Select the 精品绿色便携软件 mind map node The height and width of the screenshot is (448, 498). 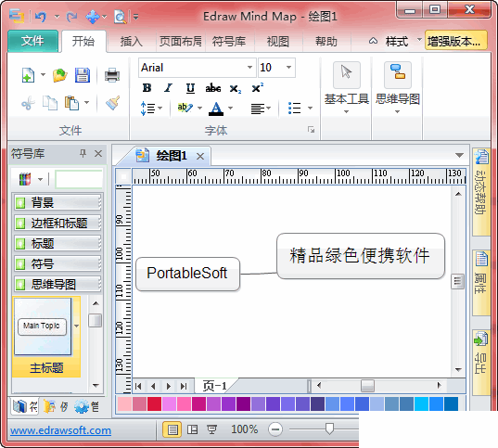361,256
